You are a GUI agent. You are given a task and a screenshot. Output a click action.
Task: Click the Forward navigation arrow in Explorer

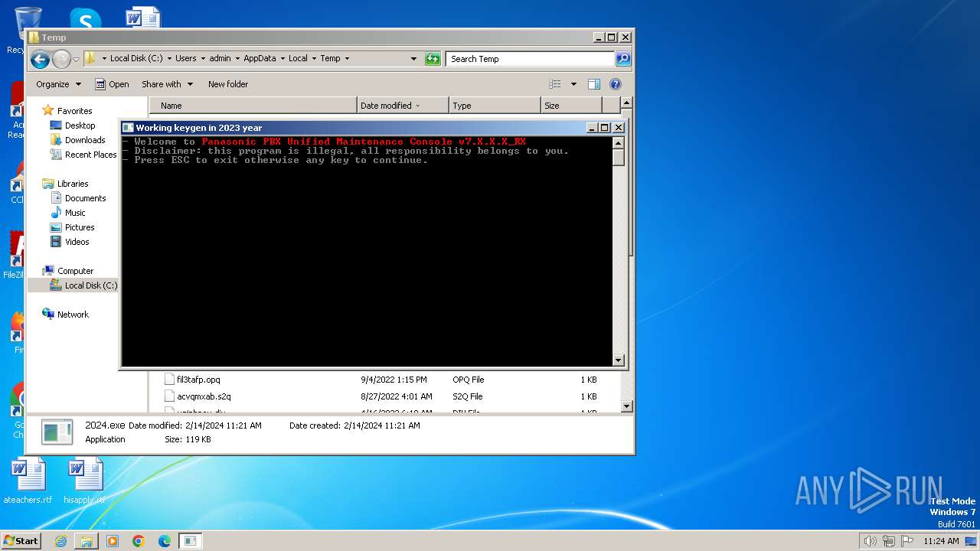[61, 59]
